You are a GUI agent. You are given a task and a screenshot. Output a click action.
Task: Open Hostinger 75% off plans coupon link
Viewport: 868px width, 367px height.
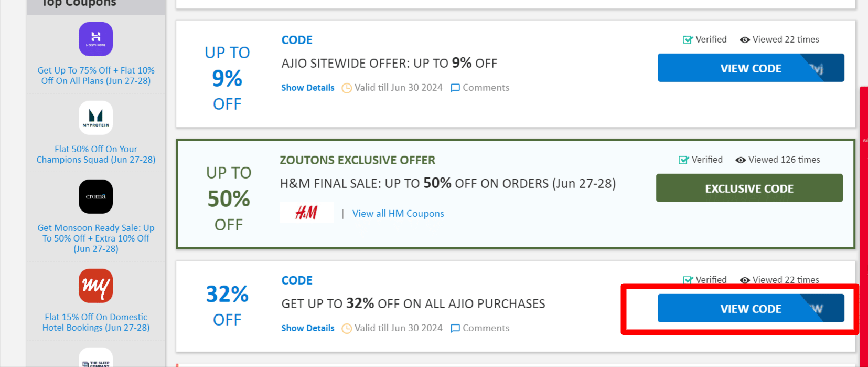click(95, 76)
